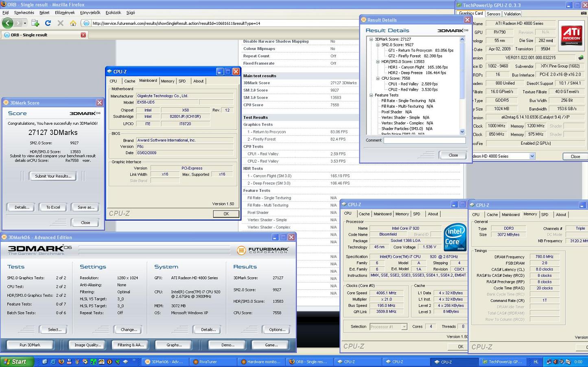Click the ATI Radeon logo in GPU-Z

pyautogui.click(x=571, y=35)
